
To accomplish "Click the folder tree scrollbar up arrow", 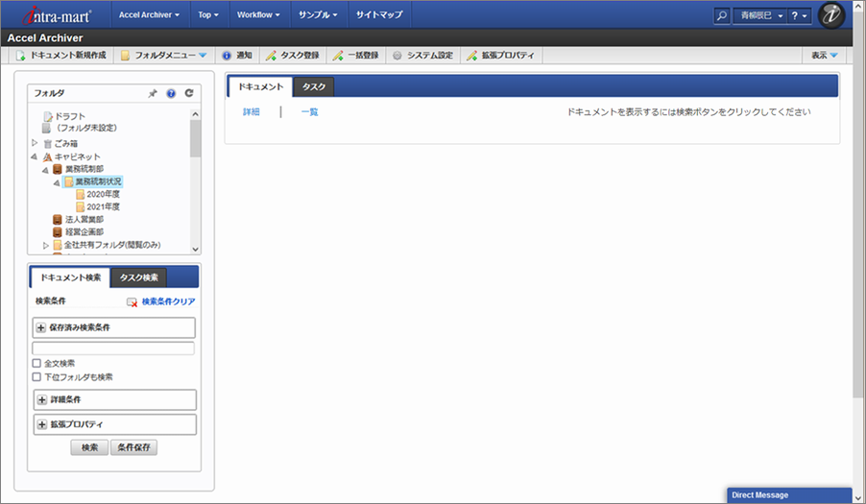I will (195, 113).
